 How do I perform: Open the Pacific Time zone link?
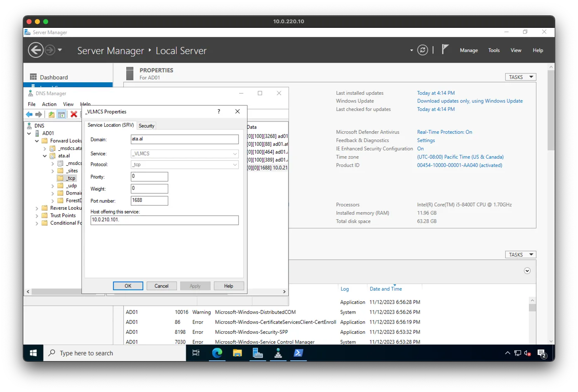pos(460,157)
